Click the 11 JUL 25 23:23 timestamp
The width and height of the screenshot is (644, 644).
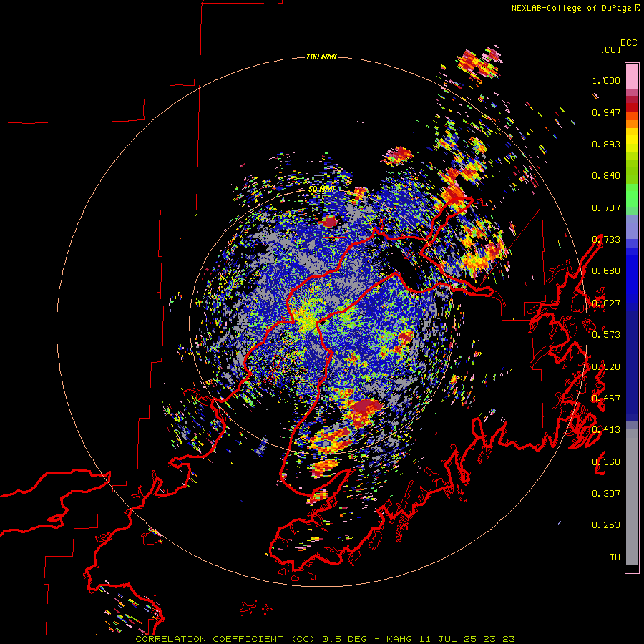tap(467, 639)
